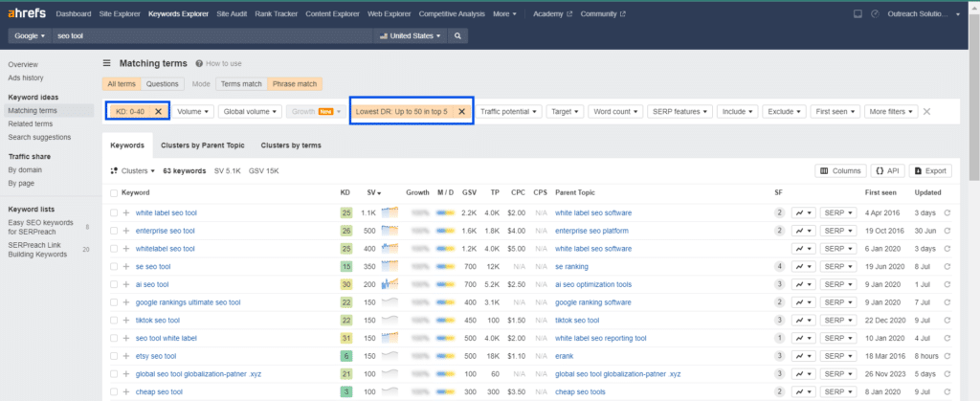Open trend chart for white label seo tool

(x=803, y=213)
